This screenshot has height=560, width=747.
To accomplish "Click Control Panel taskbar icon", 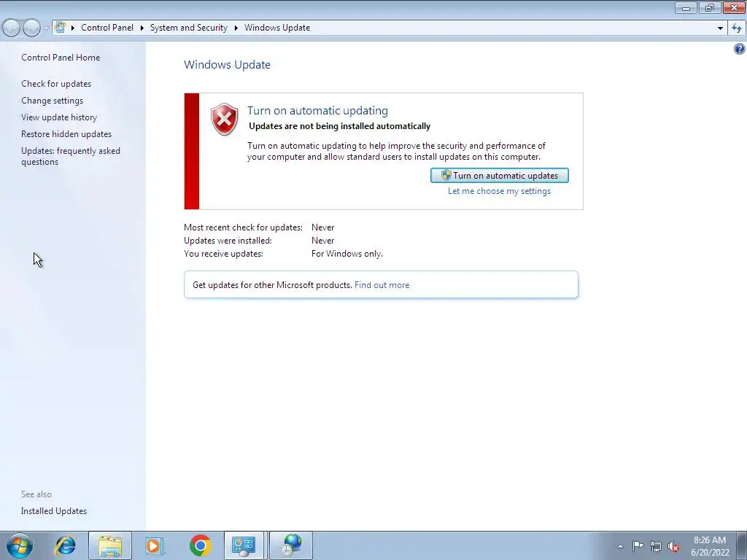I will (x=244, y=545).
